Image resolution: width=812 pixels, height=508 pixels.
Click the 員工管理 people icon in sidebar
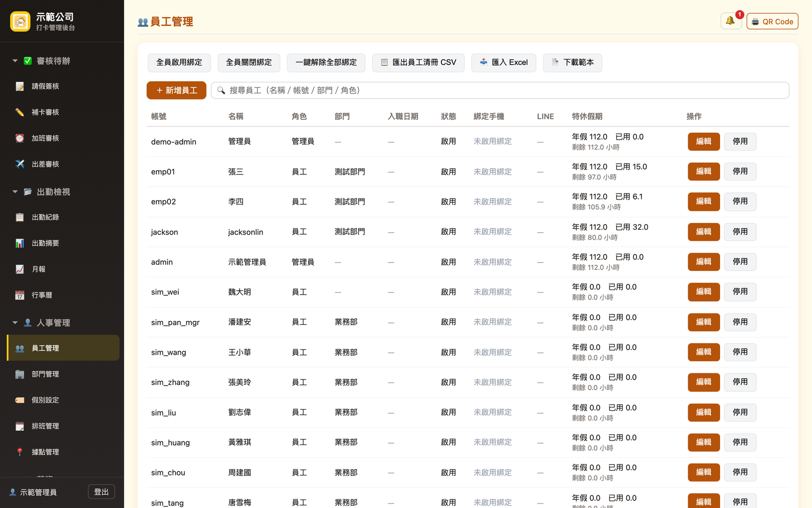20,348
